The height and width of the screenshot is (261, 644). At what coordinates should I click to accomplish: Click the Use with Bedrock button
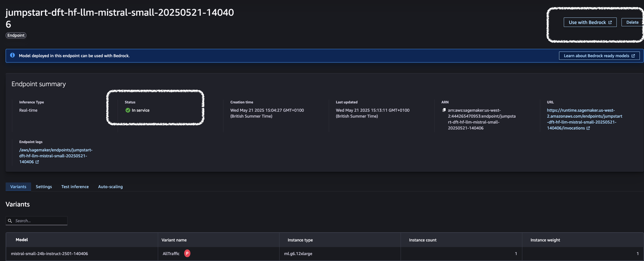(590, 22)
